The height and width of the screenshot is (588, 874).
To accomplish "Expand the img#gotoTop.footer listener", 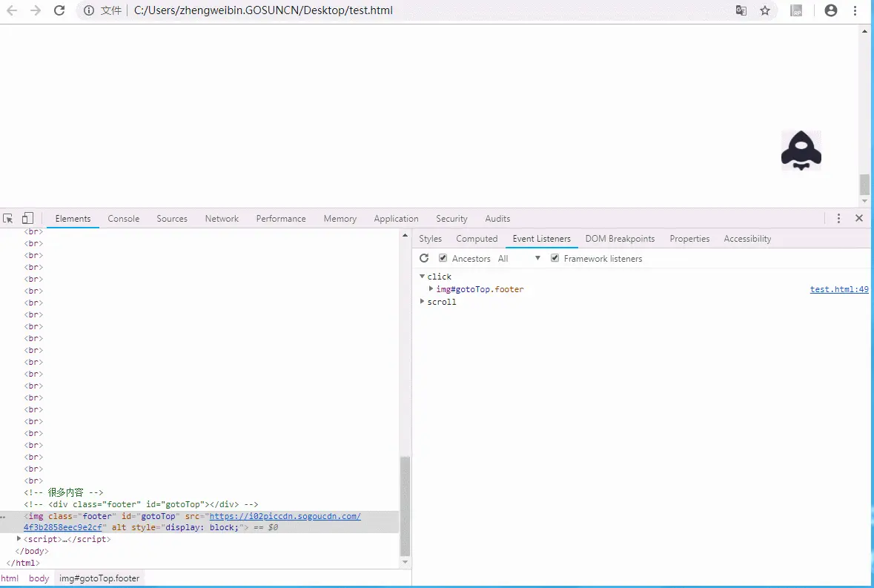I will pos(431,288).
